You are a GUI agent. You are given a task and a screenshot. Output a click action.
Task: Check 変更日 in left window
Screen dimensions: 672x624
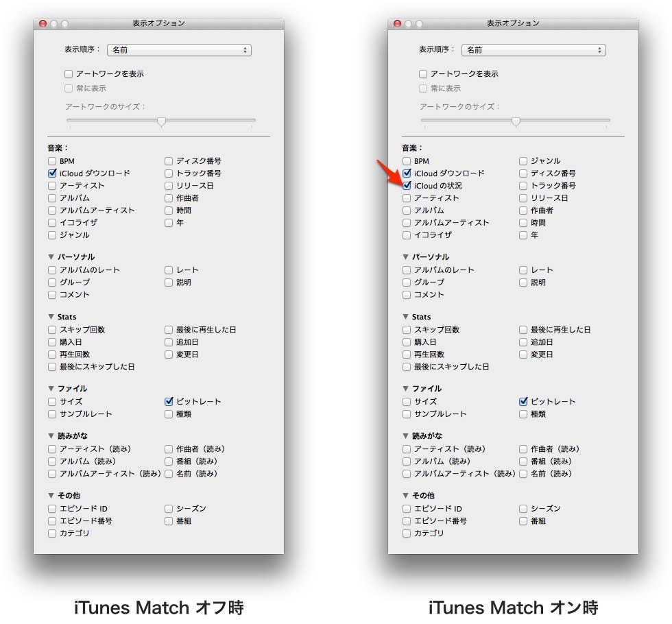(x=169, y=355)
